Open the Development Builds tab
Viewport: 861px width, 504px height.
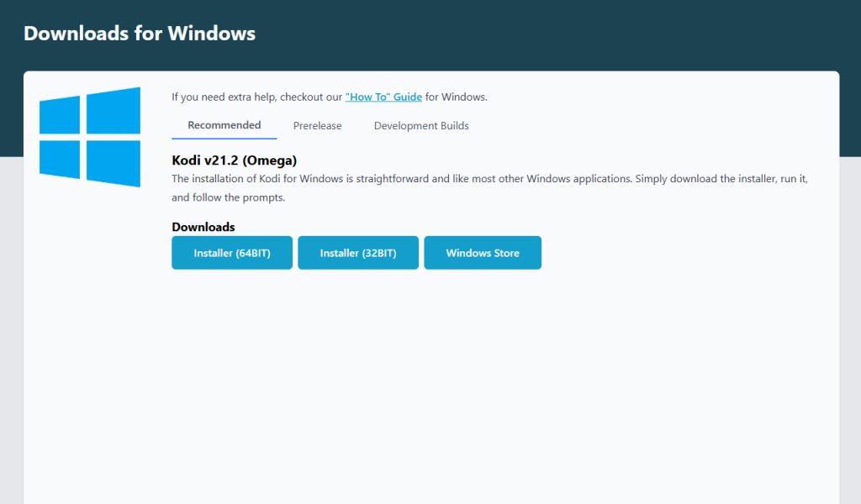421,126
